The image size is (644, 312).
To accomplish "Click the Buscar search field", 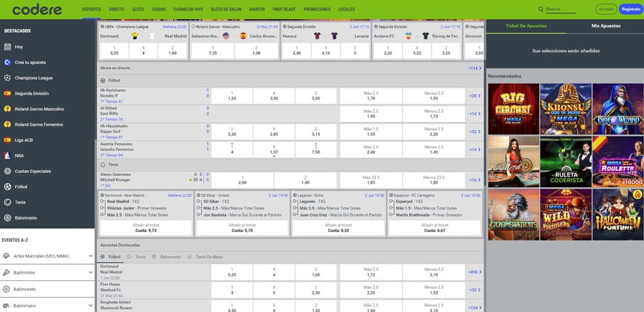I will point(561,9).
